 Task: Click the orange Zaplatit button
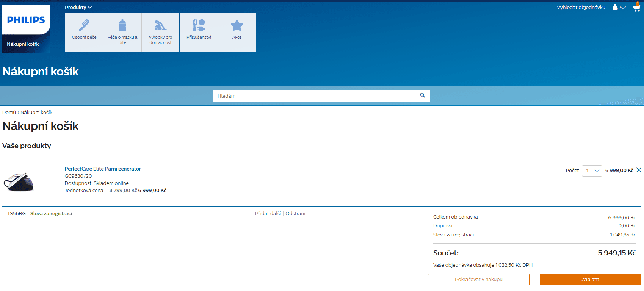click(x=590, y=280)
